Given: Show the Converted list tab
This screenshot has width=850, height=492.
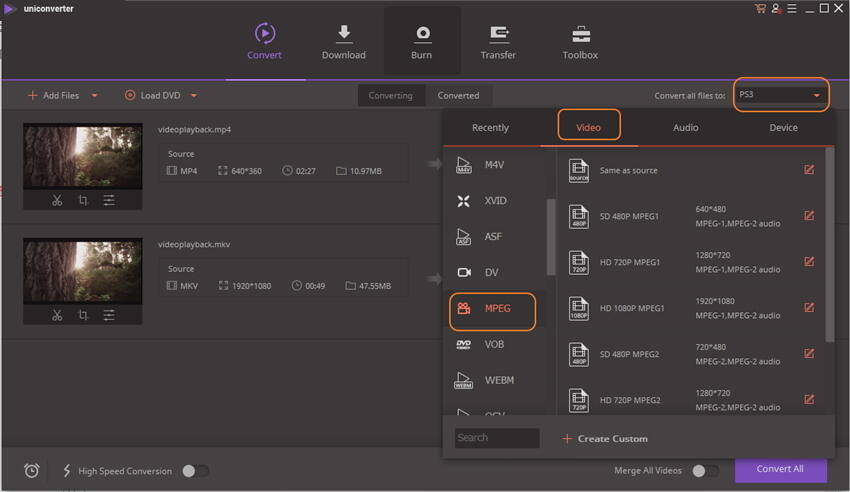Looking at the screenshot, I should [459, 95].
